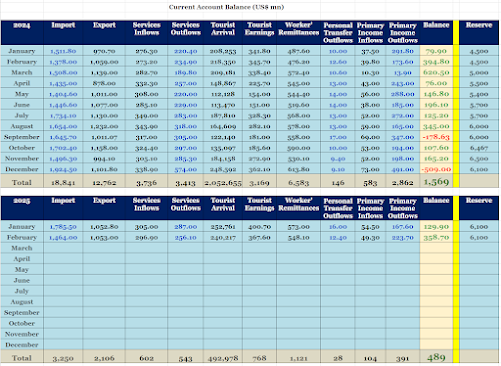Click the 2024 total balance 1,569

[x=436, y=182]
